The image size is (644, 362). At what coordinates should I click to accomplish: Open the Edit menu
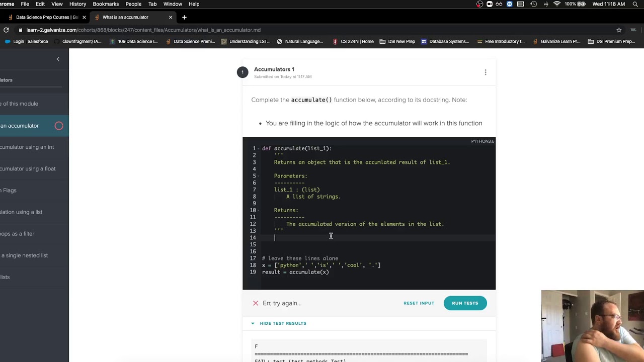[40, 4]
